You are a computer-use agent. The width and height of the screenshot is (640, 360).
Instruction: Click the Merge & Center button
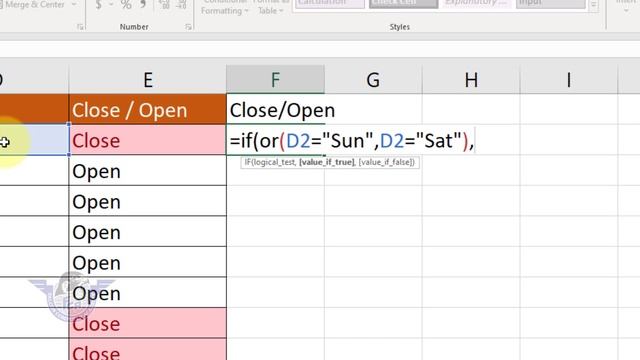click(33, 5)
